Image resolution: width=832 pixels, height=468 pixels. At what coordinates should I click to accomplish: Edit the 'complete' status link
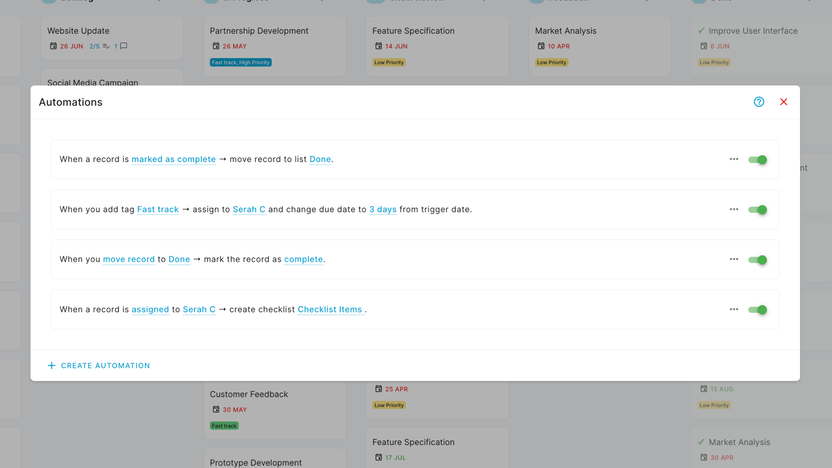(304, 259)
